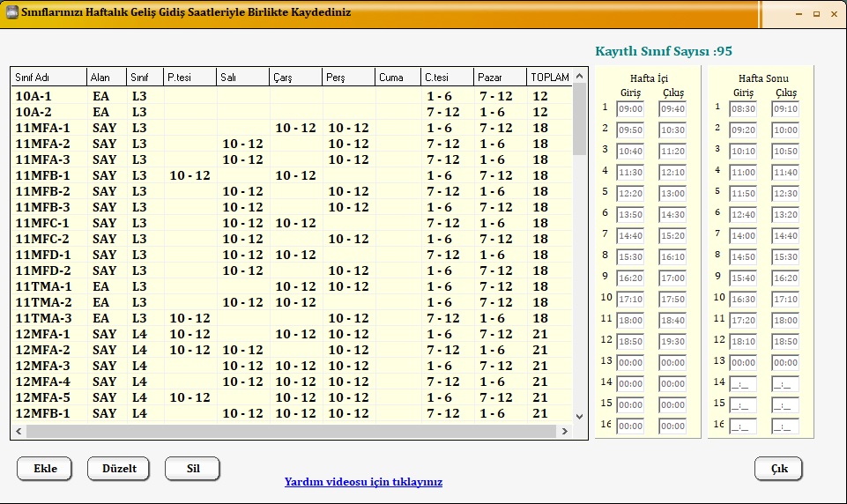Click the TOPLAM column header

tap(549, 78)
